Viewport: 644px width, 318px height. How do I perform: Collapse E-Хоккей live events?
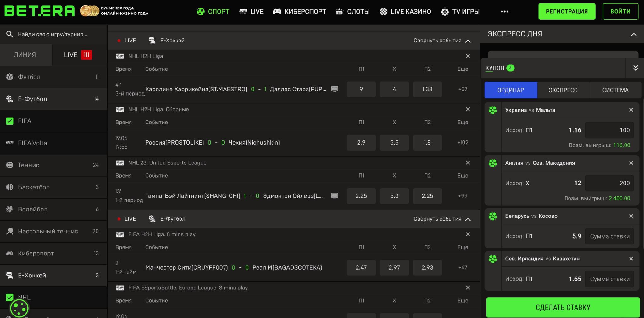442,41
